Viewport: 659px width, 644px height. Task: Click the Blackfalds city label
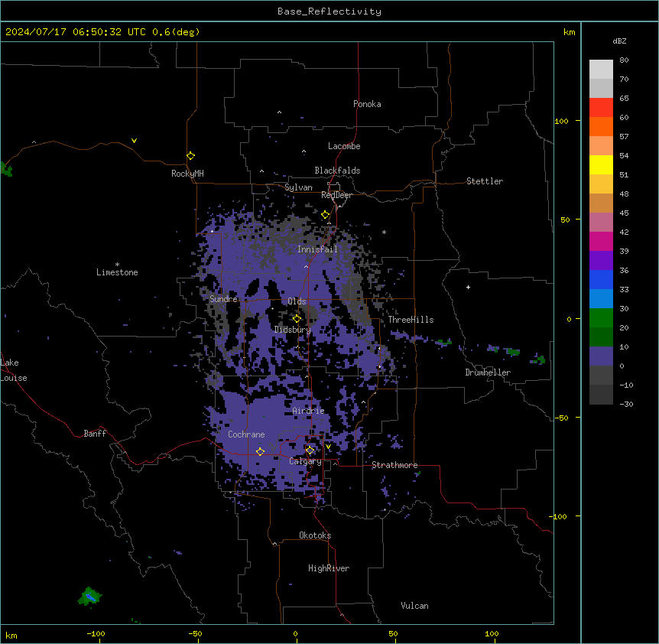(337, 171)
